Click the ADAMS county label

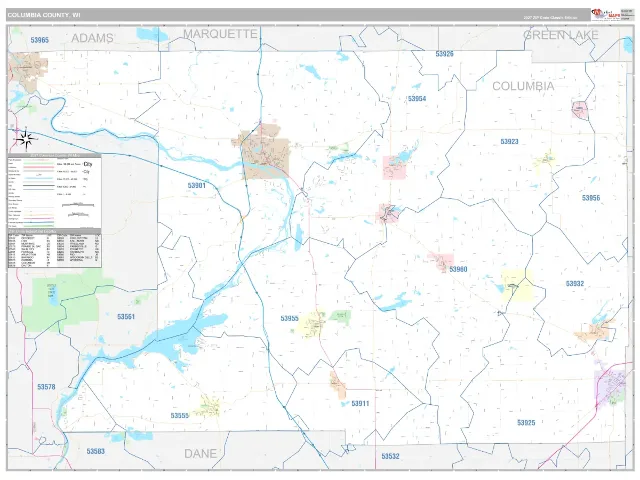point(92,38)
